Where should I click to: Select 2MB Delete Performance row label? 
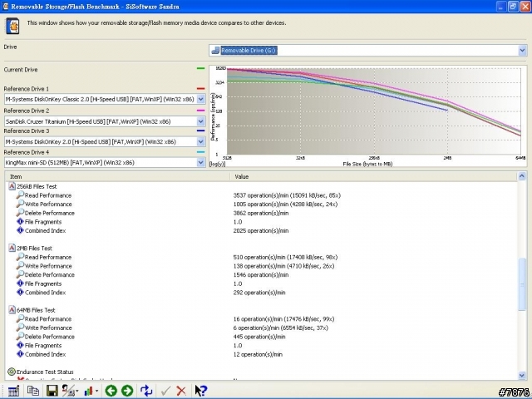click(x=50, y=275)
